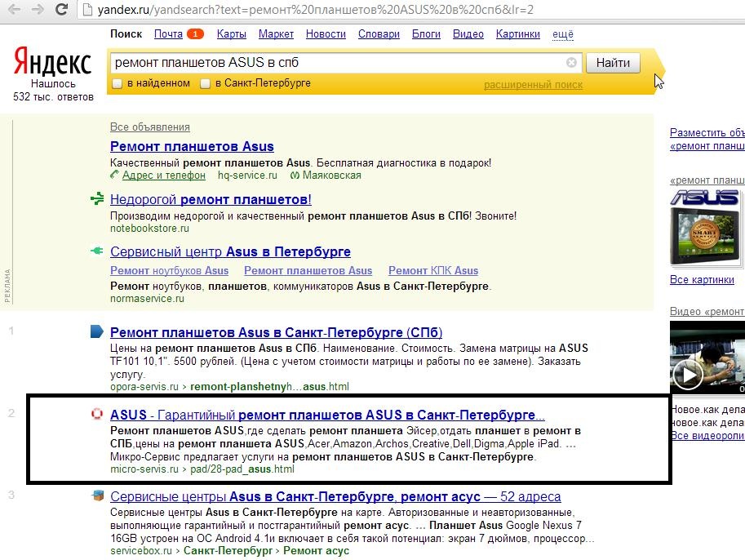Image resolution: width=745 pixels, height=560 pixels.
Task: Open the Карты service
Action: click(x=232, y=34)
